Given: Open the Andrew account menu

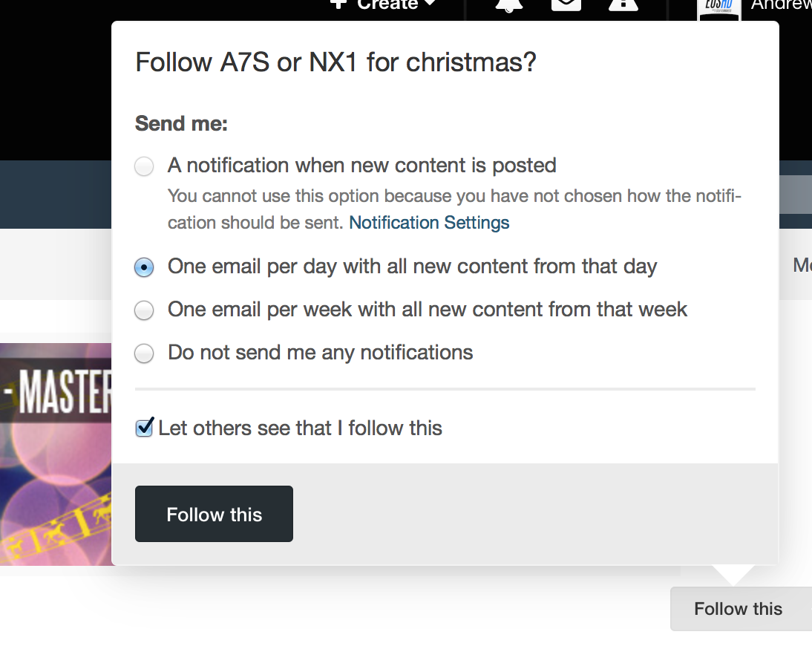Looking at the screenshot, I should tap(781, 6).
